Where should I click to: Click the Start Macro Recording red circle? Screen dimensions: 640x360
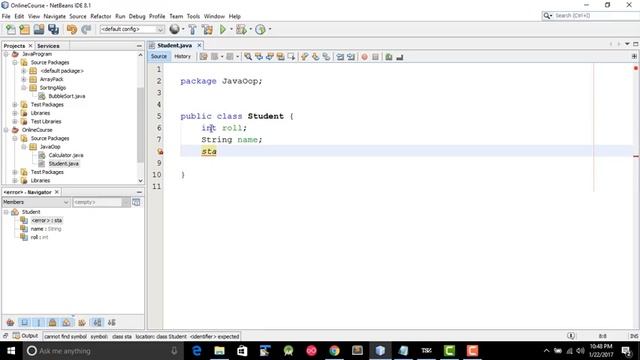364,57
